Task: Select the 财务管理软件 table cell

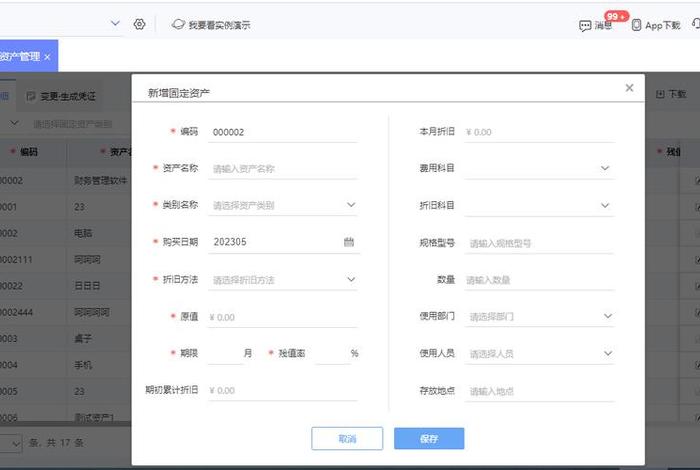Action: point(100,181)
